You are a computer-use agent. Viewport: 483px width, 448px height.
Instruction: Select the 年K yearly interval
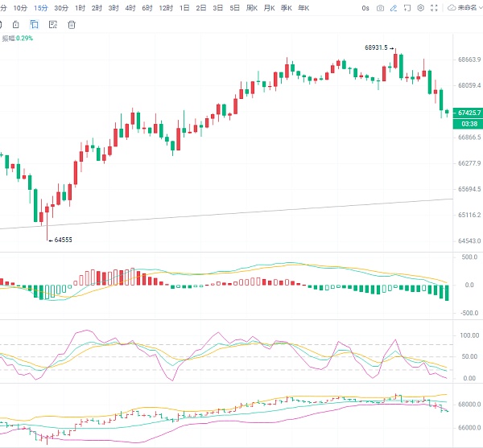[x=303, y=8]
